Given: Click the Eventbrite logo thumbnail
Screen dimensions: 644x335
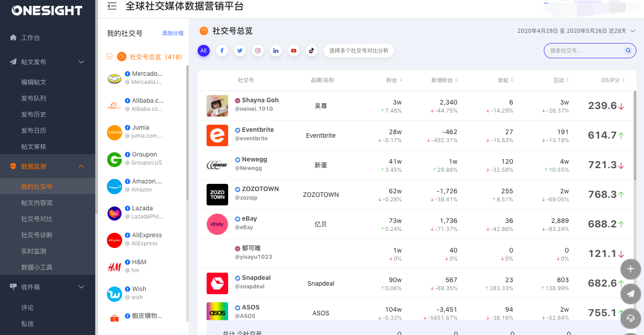Looking at the screenshot, I should coord(217,135).
